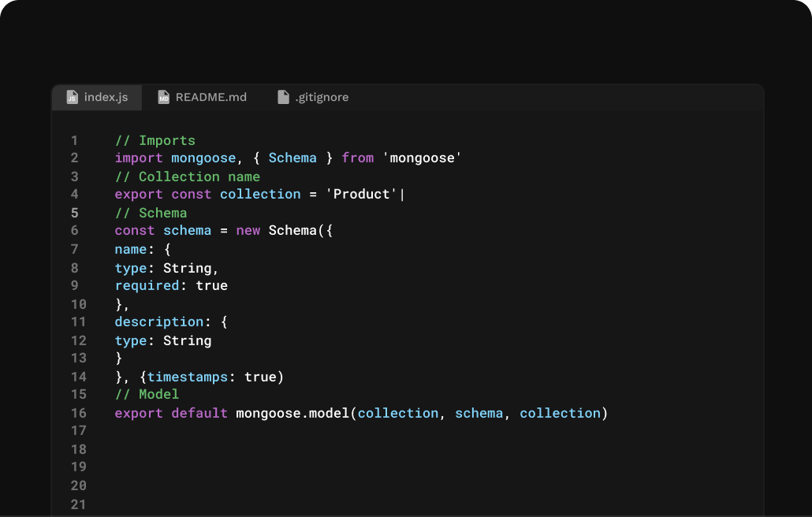The image size is (812, 517).
Task: Click line number 16 in the gutter
Action: (79, 413)
